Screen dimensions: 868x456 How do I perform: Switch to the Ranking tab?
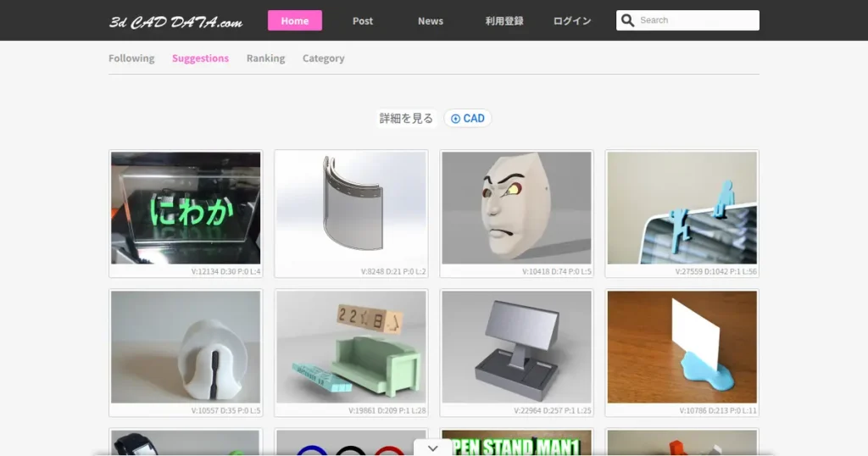265,58
